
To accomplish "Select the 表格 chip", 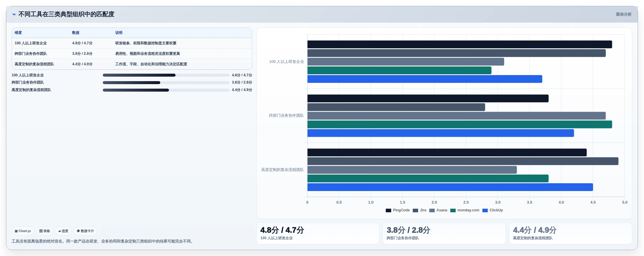I will 45,231.
